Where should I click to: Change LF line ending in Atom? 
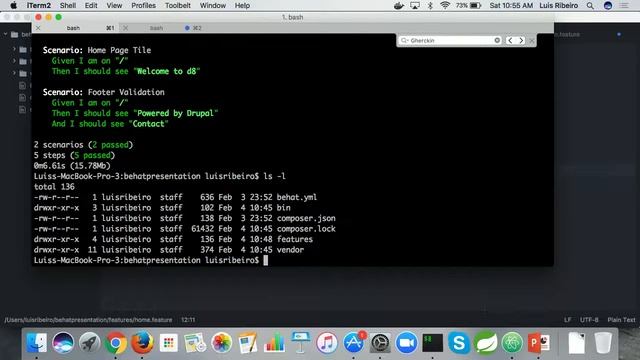pyautogui.click(x=567, y=320)
